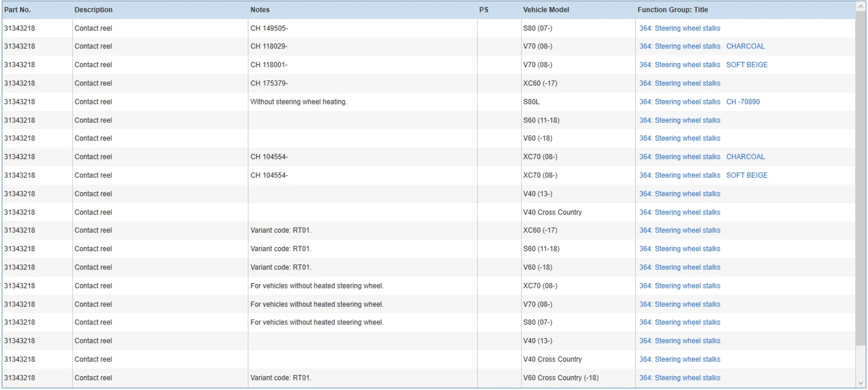Open Steering wheel stalks link for CH 149505-
Image resolution: width=868 pixels, height=390 pixels.
(x=679, y=28)
